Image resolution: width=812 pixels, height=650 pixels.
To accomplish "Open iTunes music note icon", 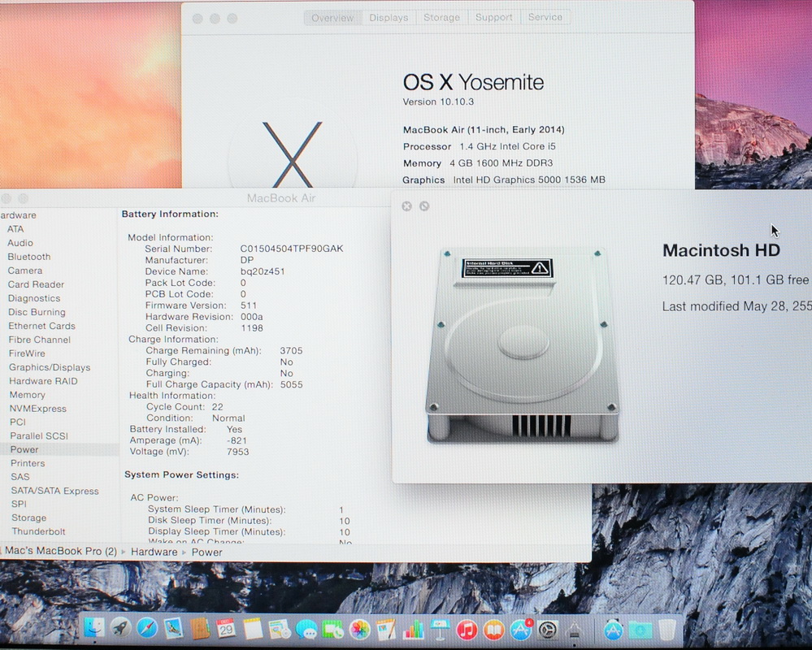I will pos(467,630).
